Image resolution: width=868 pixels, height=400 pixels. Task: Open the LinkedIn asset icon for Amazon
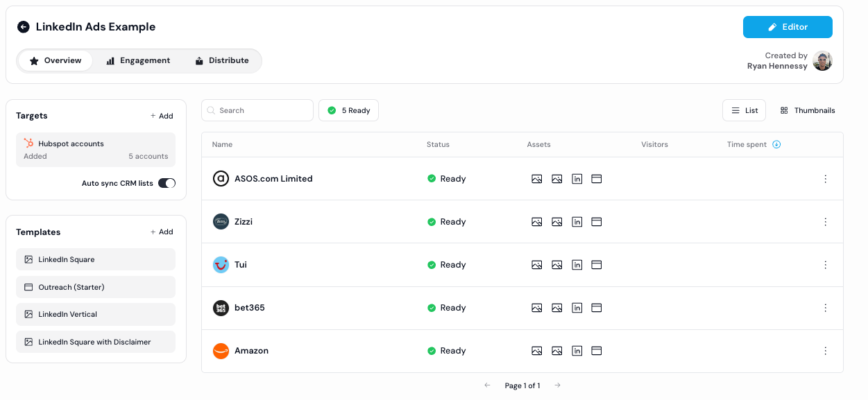577,351
